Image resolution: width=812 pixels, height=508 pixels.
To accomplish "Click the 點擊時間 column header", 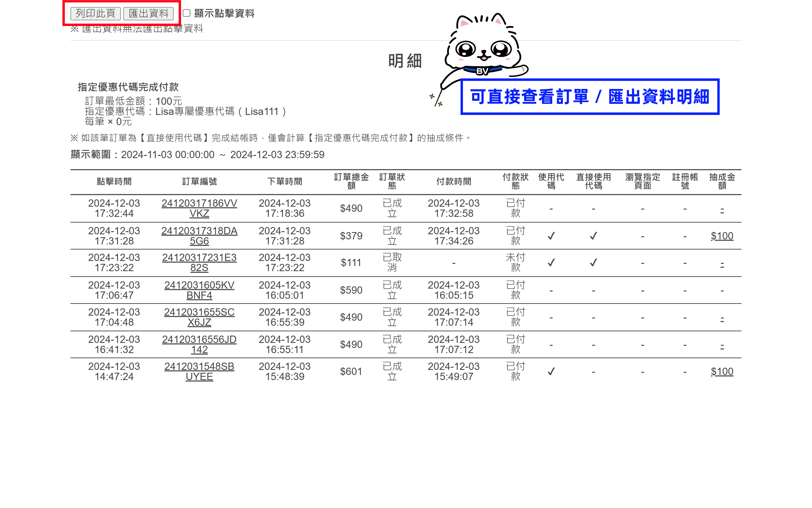I will pos(114,181).
